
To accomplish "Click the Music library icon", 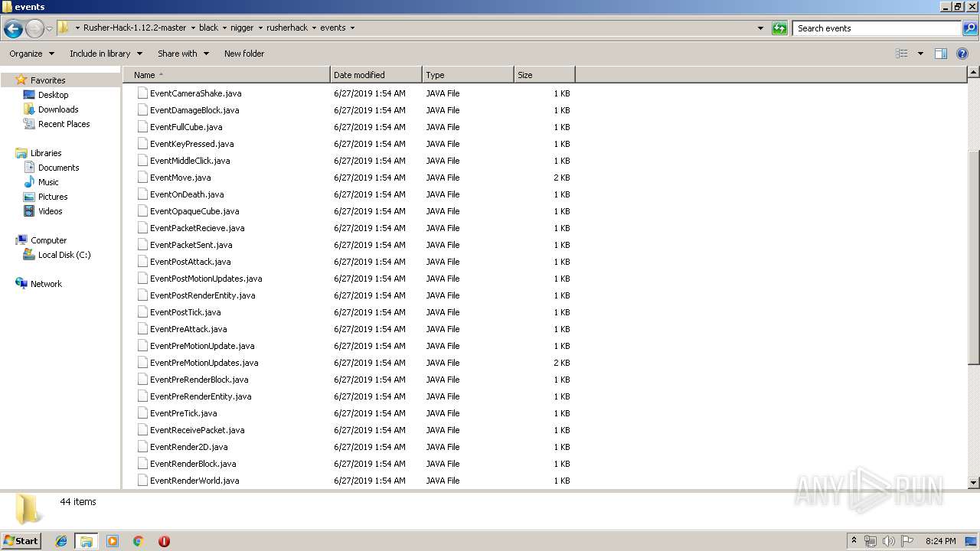I will [29, 182].
